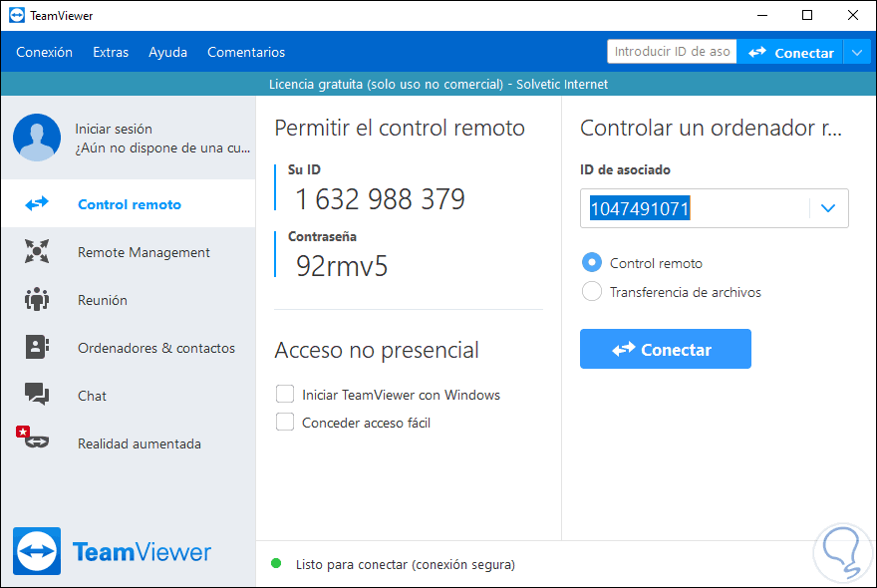Open the Conexión menu
Image resolution: width=877 pixels, height=588 pixels.
coord(44,52)
